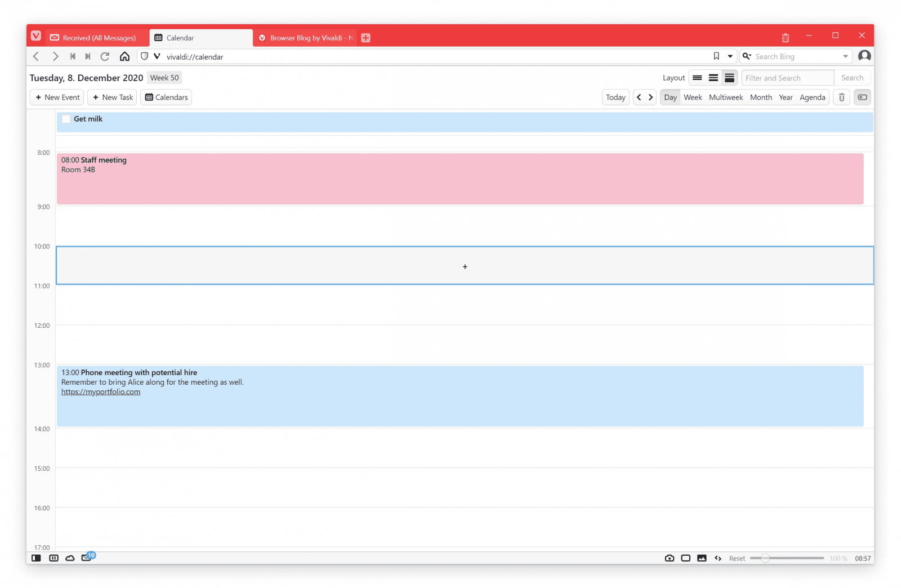Toggle the shield tracker blocker icon

click(x=145, y=56)
